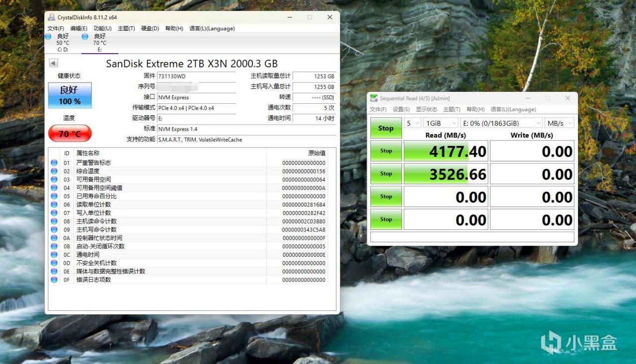
Task: Click the SanDisk Extreme 2TB X3N disk title
Action: [192, 64]
